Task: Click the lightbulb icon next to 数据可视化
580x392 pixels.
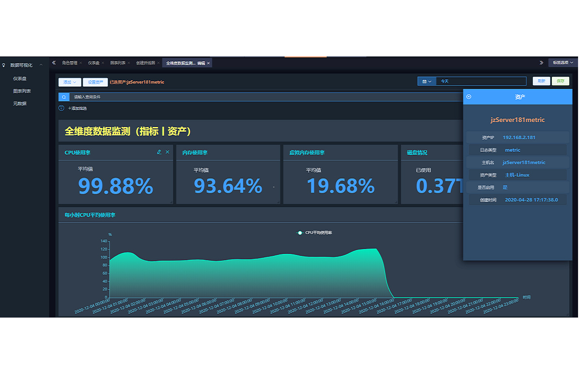Action: pos(4,65)
